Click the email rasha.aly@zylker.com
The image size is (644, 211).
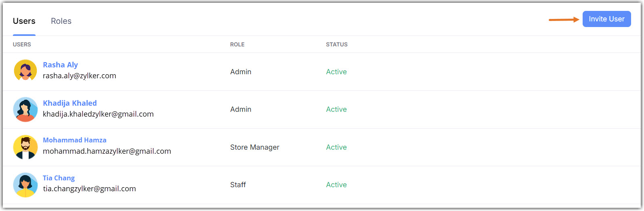[80, 76]
